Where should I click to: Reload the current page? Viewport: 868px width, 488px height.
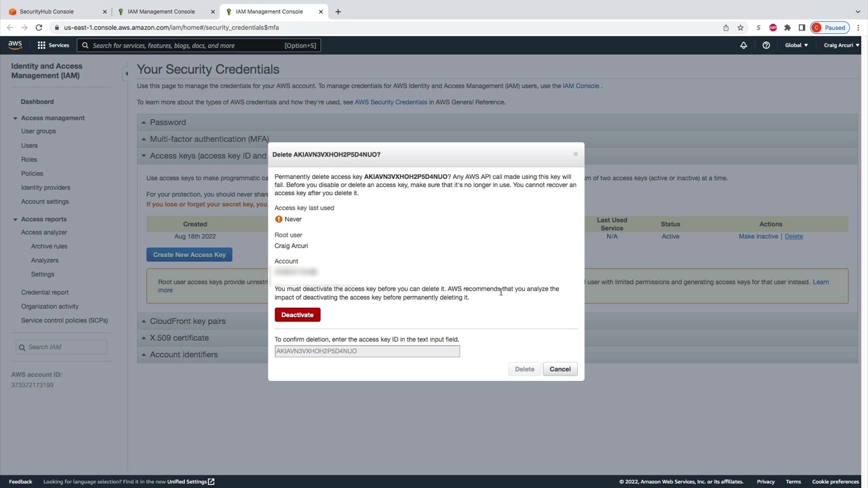(39, 28)
